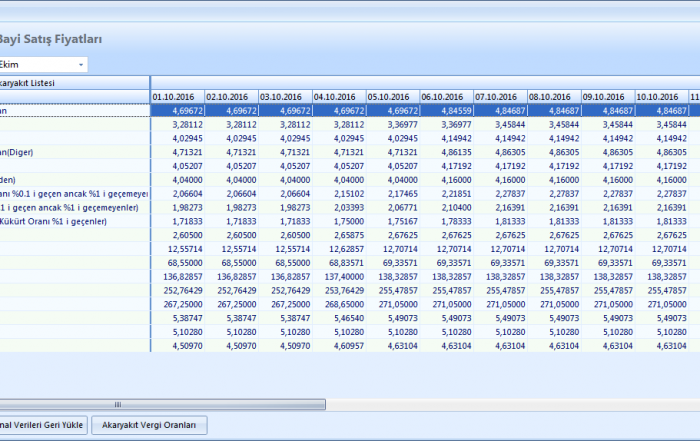Click the Akaryakıt Listesi header
Image resolution: width=700 pixels, height=441 pixels.
point(40,84)
